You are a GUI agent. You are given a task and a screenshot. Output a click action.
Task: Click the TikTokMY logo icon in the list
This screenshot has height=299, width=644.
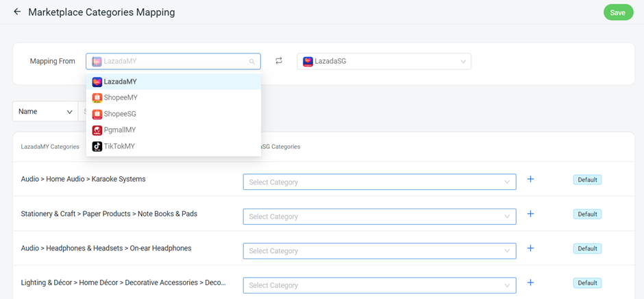97,147
